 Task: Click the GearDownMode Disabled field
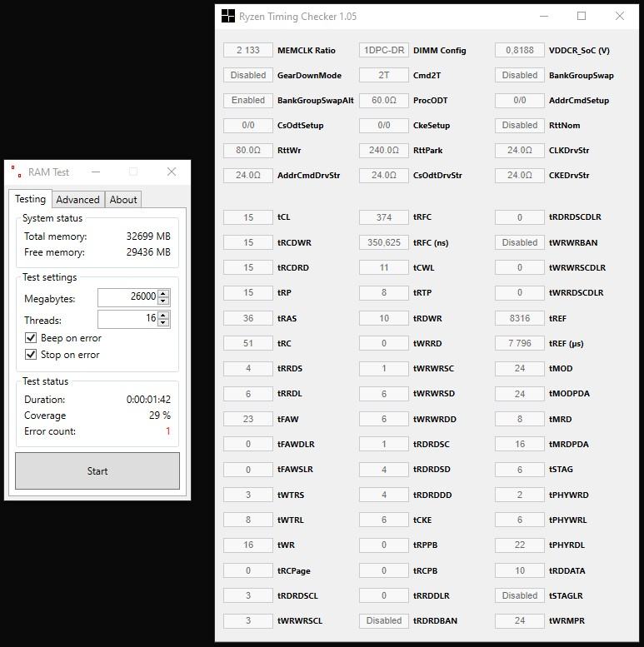pyautogui.click(x=248, y=75)
